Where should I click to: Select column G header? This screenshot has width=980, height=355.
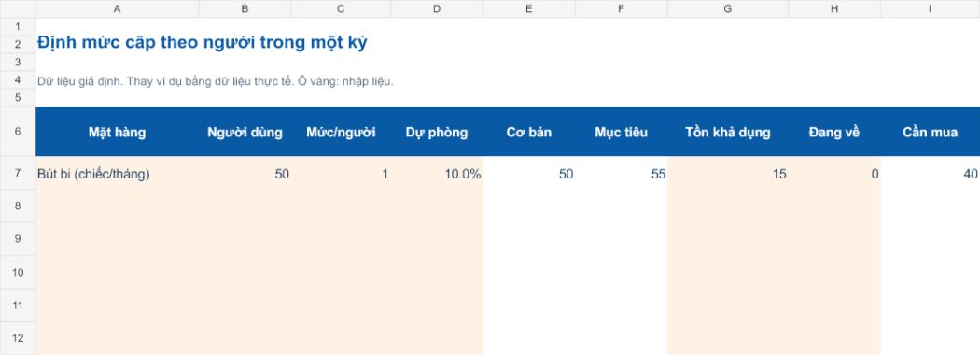point(727,8)
